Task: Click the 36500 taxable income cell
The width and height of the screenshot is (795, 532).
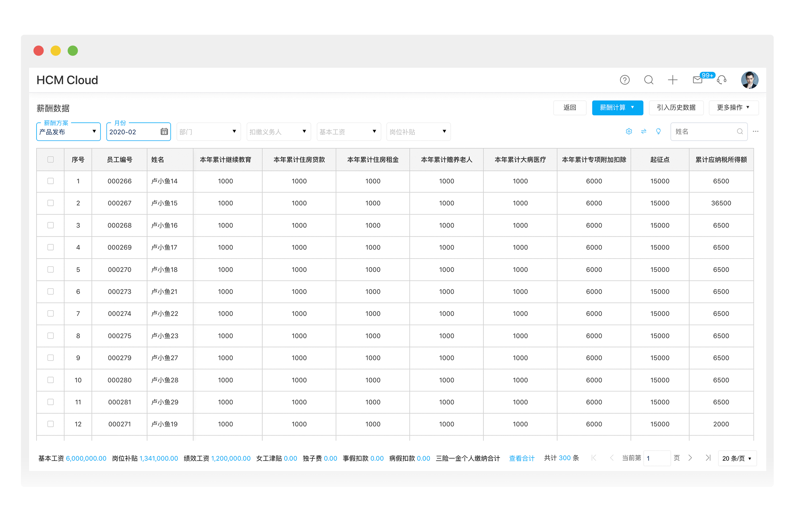Action: pyautogui.click(x=721, y=203)
